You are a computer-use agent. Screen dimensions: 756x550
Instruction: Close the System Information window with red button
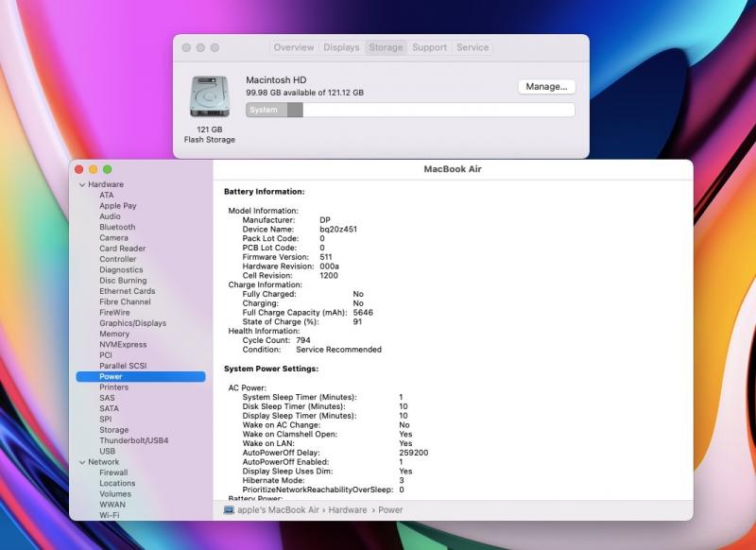point(79,169)
